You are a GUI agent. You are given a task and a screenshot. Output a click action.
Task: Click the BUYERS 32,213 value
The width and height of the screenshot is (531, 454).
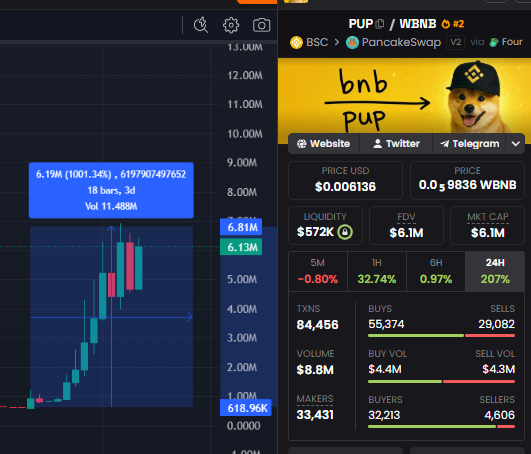pos(384,415)
